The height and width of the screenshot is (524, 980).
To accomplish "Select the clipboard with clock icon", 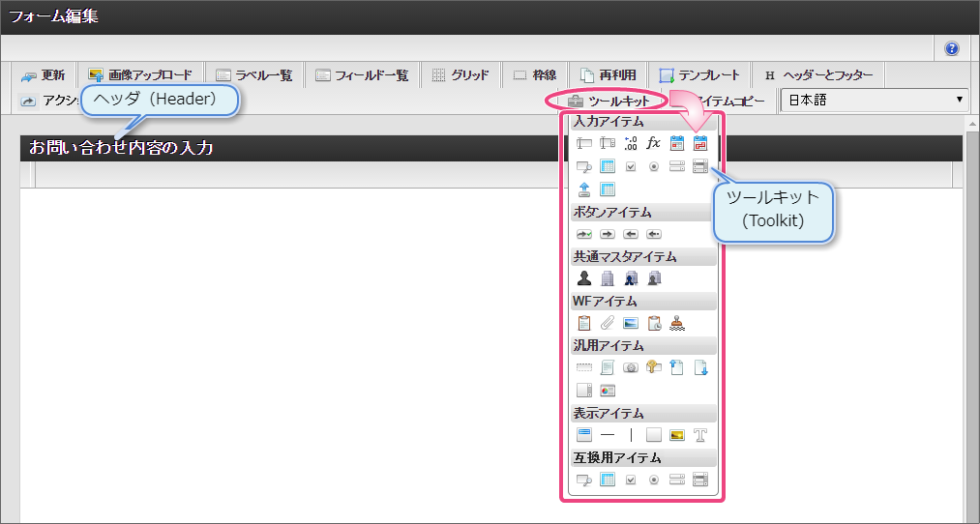I will (654, 323).
